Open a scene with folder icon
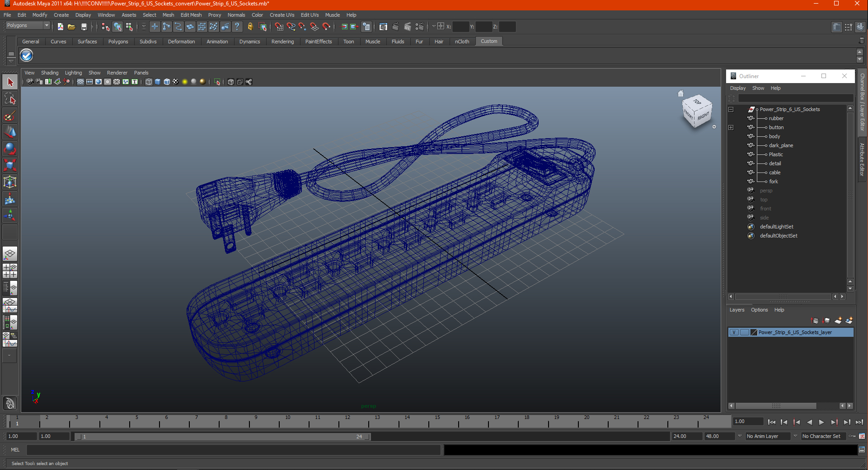The width and height of the screenshot is (868, 470). click(71, 27)
